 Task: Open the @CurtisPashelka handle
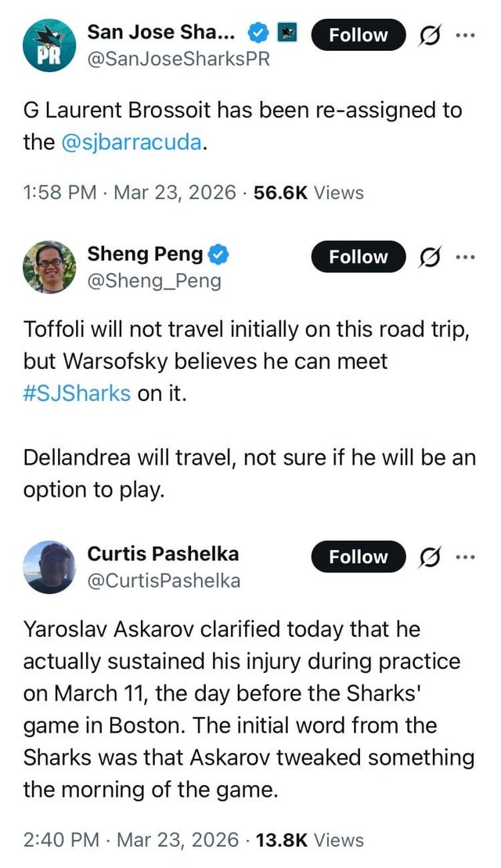tap(164, 580)
